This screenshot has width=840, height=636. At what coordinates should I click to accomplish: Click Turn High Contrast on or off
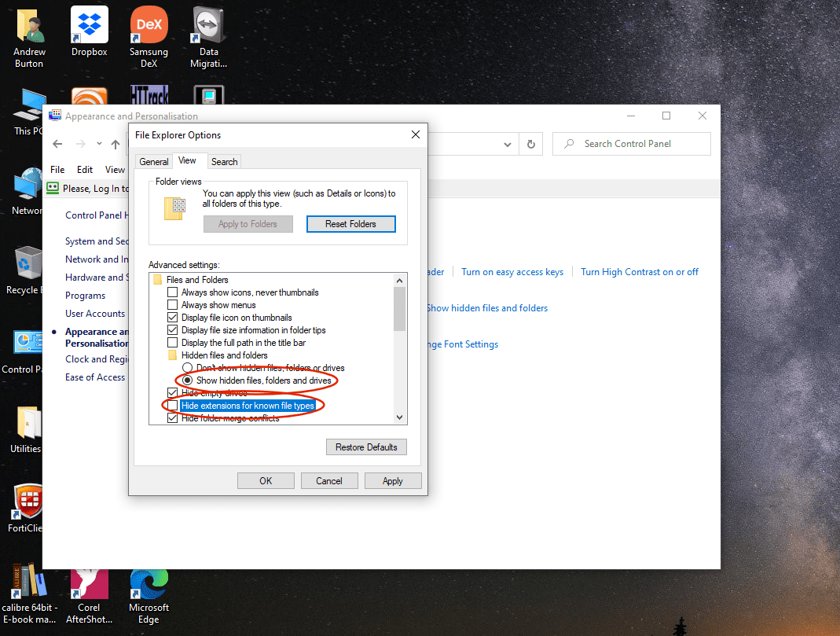click(x=640, y=271)
